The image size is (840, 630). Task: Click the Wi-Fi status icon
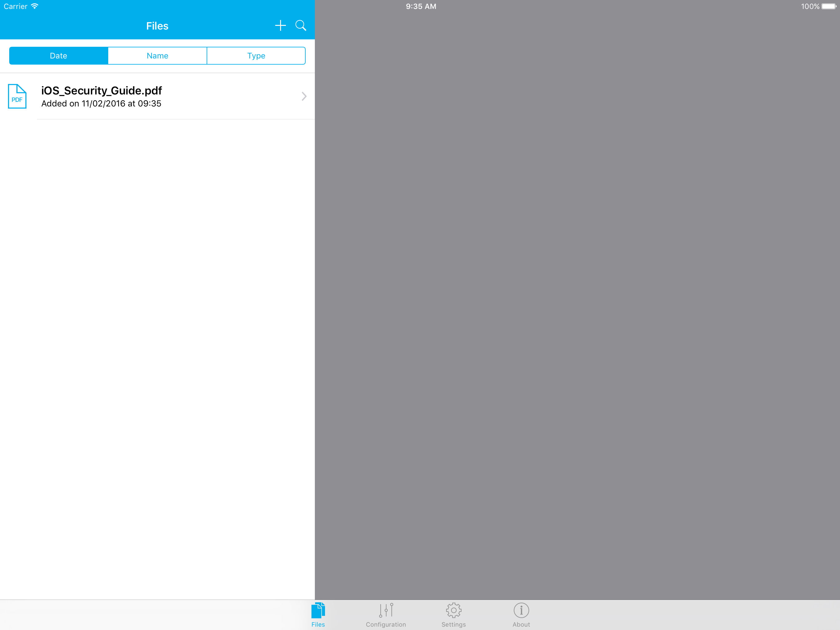(x=34, y=6)
